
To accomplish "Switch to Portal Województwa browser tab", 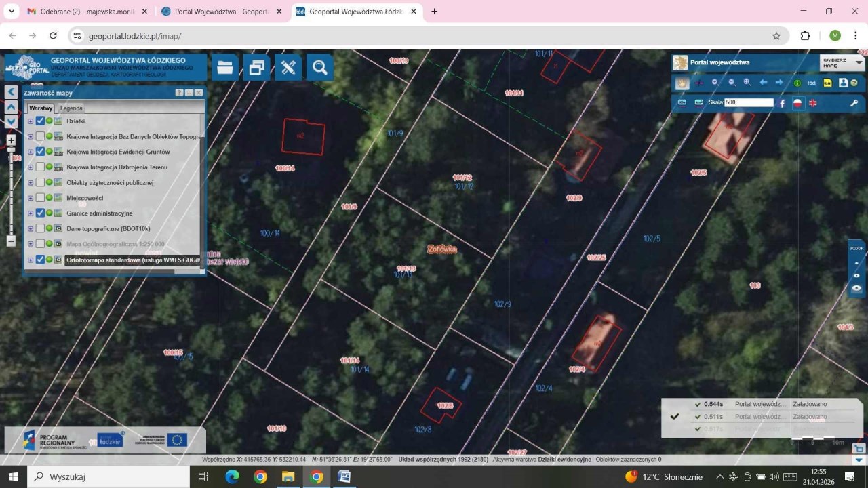I will [x=222, y=12].
